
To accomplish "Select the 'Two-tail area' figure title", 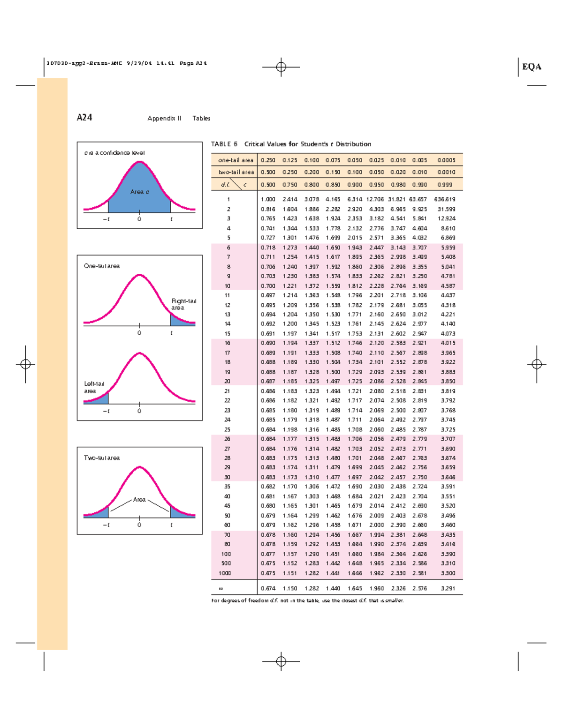I will [x=102, y=458].
